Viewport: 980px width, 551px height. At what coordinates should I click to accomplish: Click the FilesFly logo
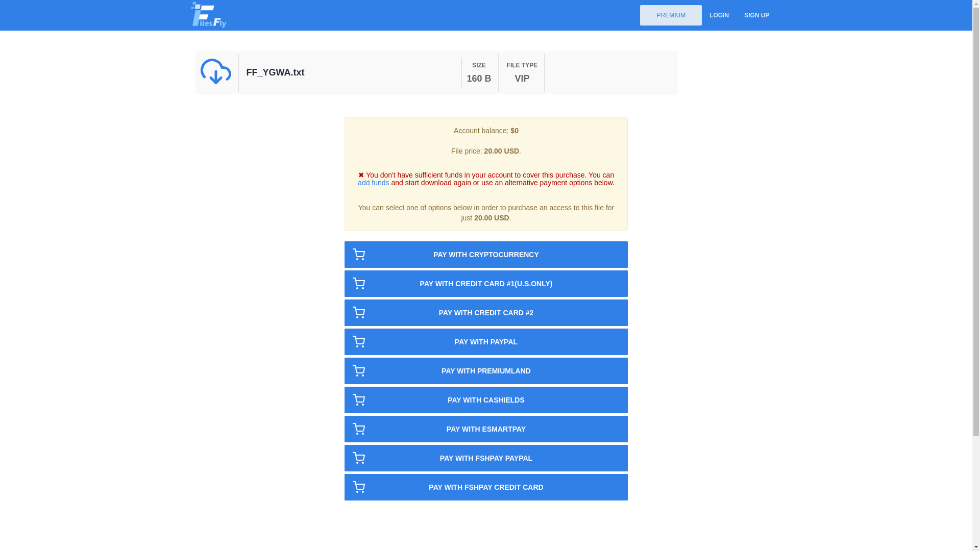(209, 15)
